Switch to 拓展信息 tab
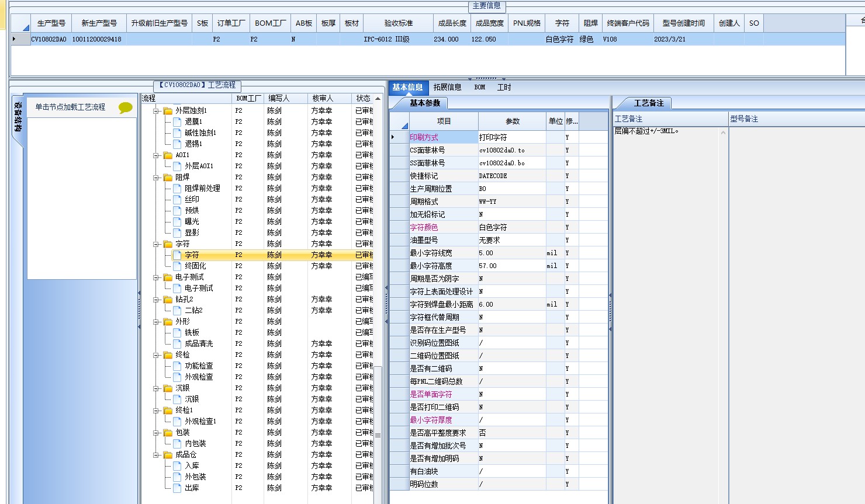This screenshot has width=865, height=504. (448, 88)
